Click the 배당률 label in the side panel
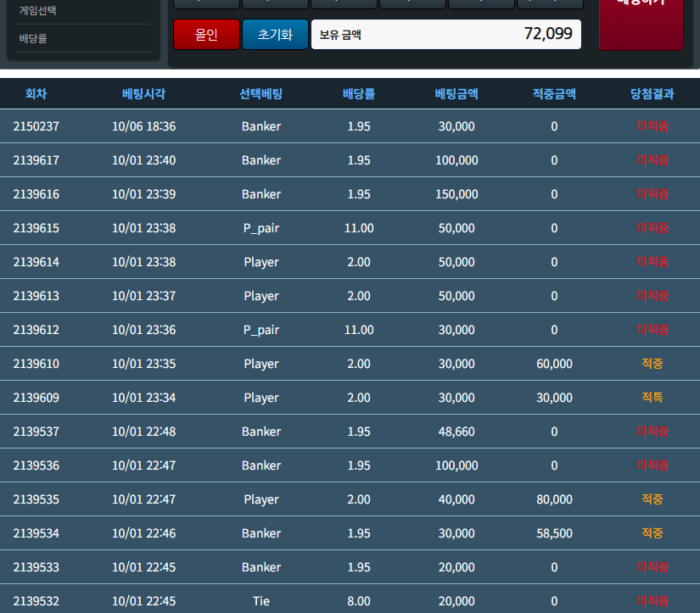 click(33, 39)
